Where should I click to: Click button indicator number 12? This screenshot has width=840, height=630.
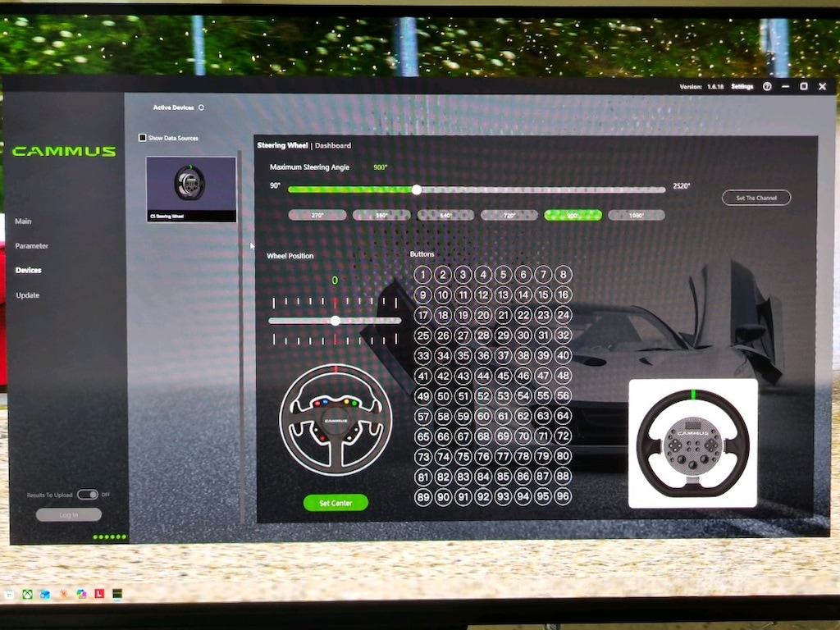(483, 294)
